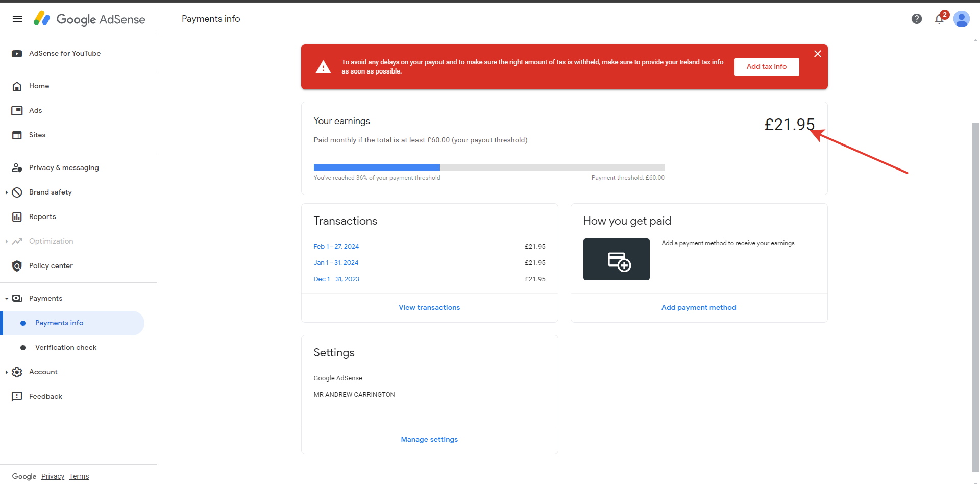This screenshot has height=484, width=980.
Task: Go to Home in the sidebar
Action: tap(39, 86)
